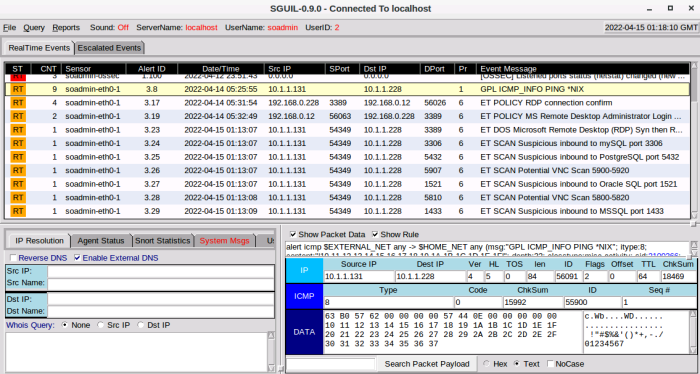Switch to Escalated Events tab

(109, 48)
